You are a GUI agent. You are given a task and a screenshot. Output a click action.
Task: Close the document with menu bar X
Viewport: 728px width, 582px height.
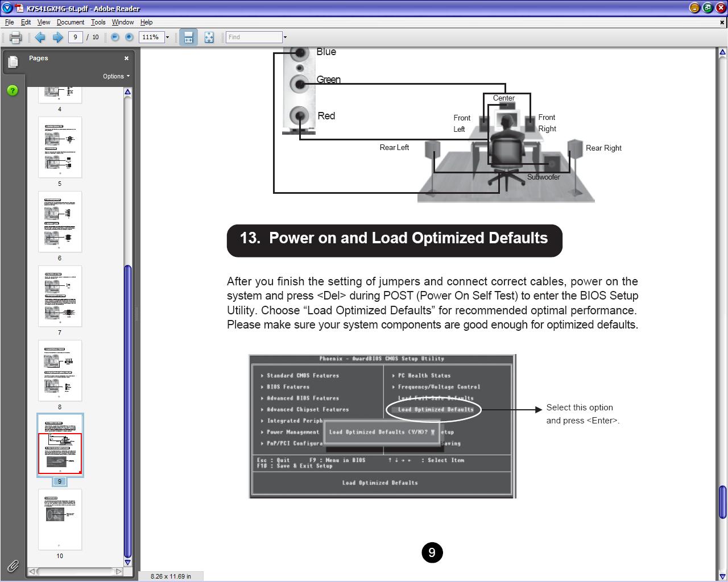pyautogui.click(x=722, y=22)
